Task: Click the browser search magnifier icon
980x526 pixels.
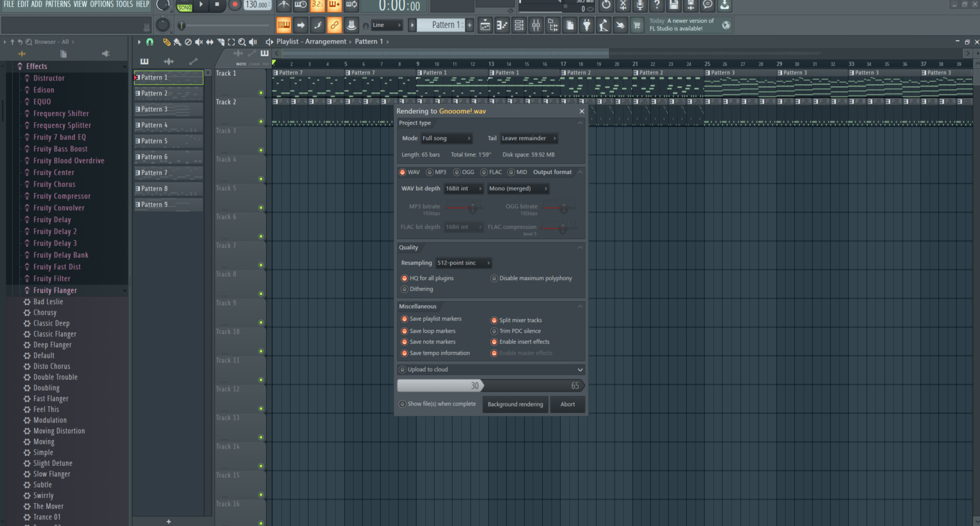Action: point(29,42)
